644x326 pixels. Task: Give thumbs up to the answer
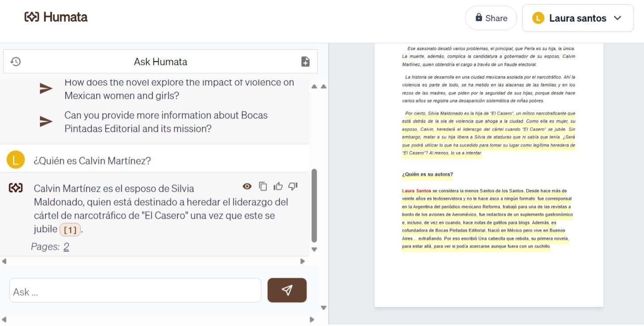278,186
